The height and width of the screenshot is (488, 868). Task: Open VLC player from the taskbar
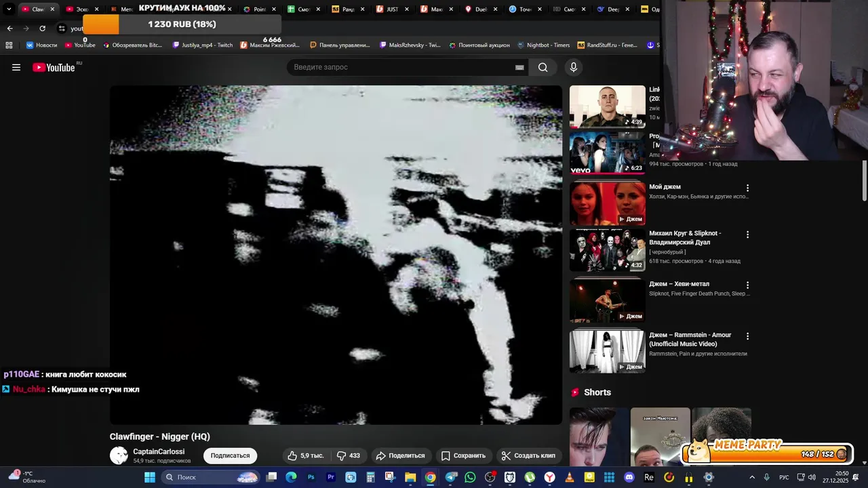(569, 477)
